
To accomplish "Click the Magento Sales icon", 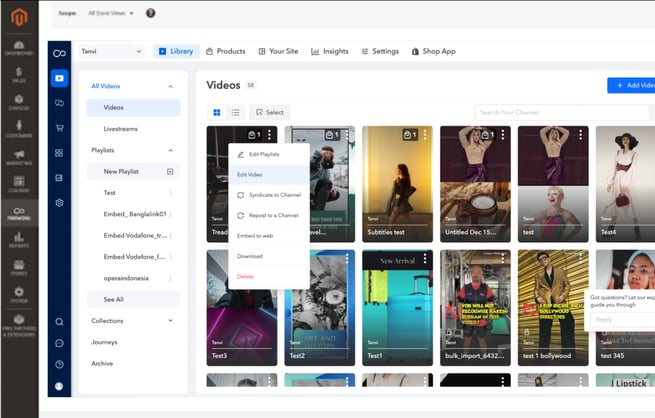I will click(x=19, y=75).
